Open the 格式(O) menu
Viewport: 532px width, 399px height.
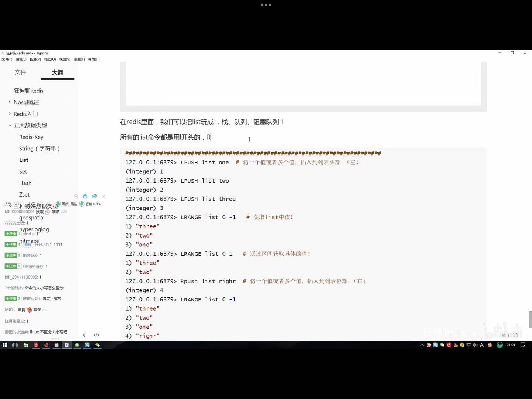point(50,59)
